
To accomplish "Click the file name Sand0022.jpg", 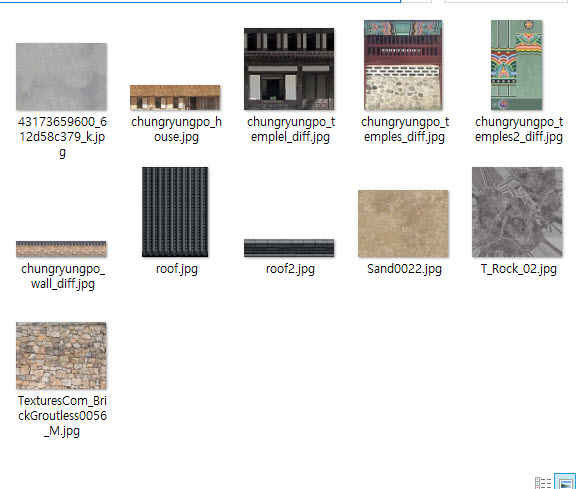I will pyautogui.click(x=404, y=269).
